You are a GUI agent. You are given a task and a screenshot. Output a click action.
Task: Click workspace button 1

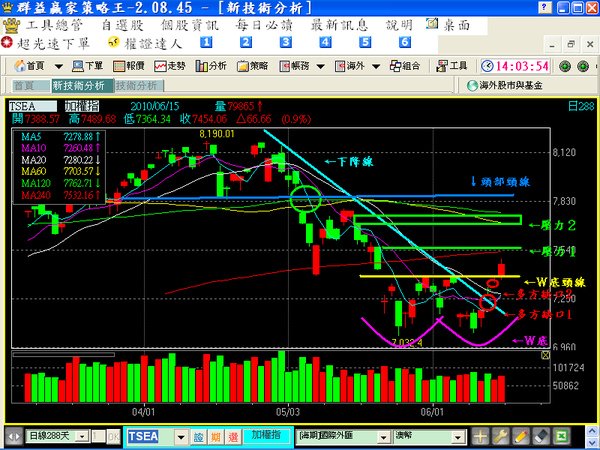click(206, 42)
